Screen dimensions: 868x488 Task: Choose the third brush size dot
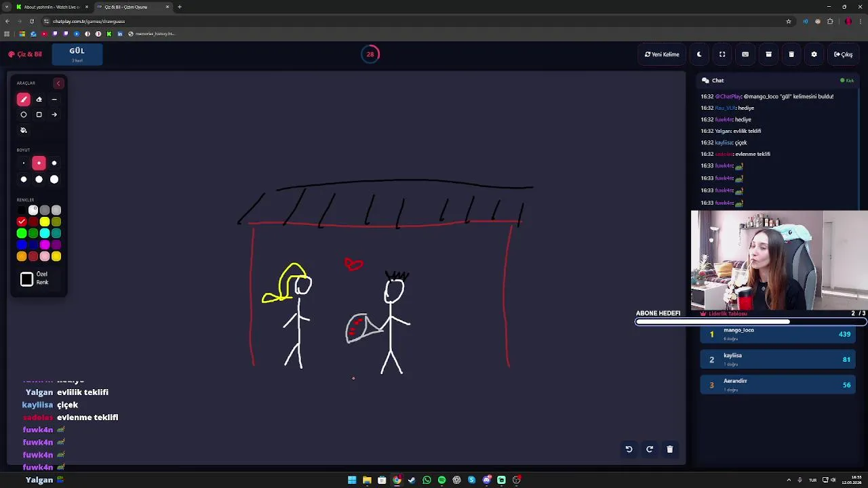[54, 163]
